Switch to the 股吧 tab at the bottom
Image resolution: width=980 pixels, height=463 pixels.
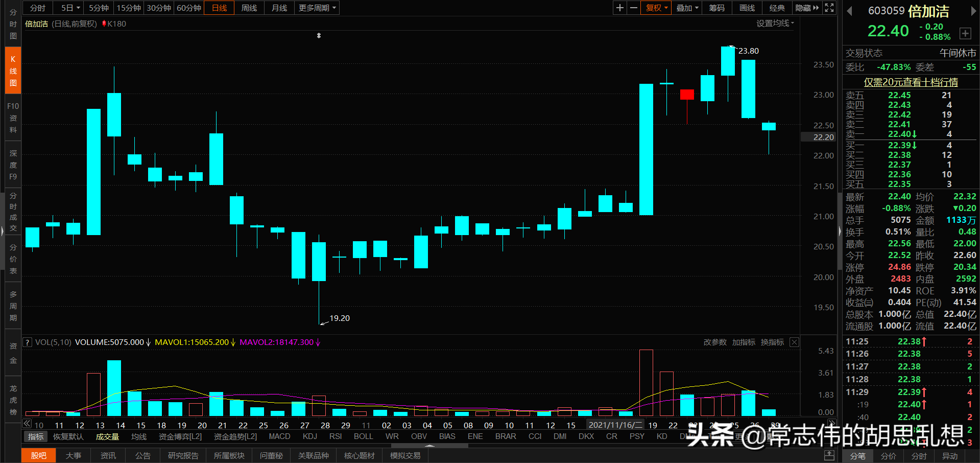pyautogui.click(x=38, y=455)
